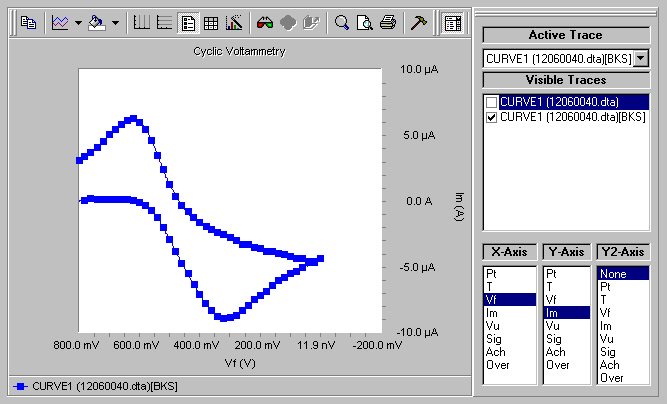Click the print preview icon
The width and height of the screenshot is (667, 404).
coord(365,23)
